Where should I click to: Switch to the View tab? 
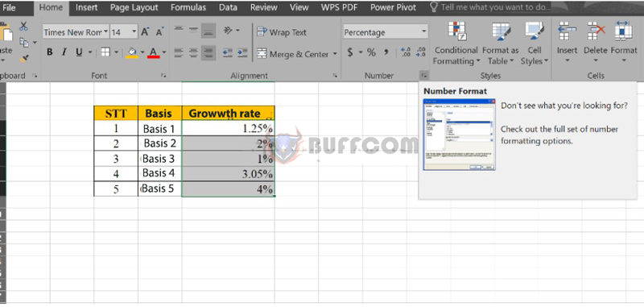tap(299, 7)
